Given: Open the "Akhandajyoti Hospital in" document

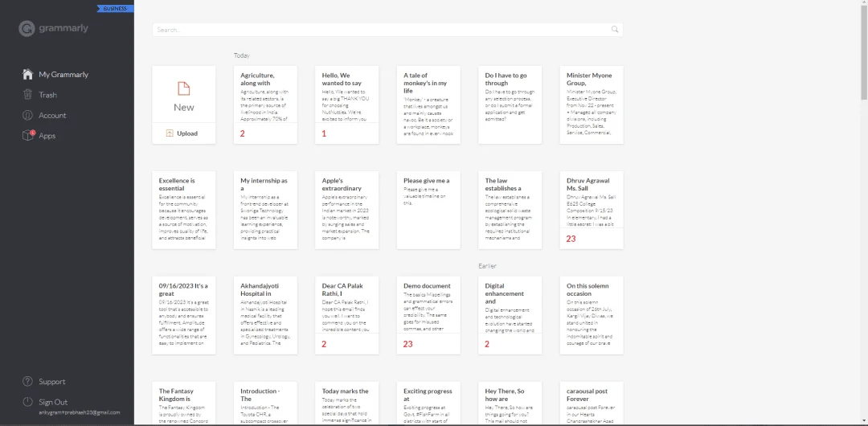Looking at the screenshot, I should pos(265,315).
